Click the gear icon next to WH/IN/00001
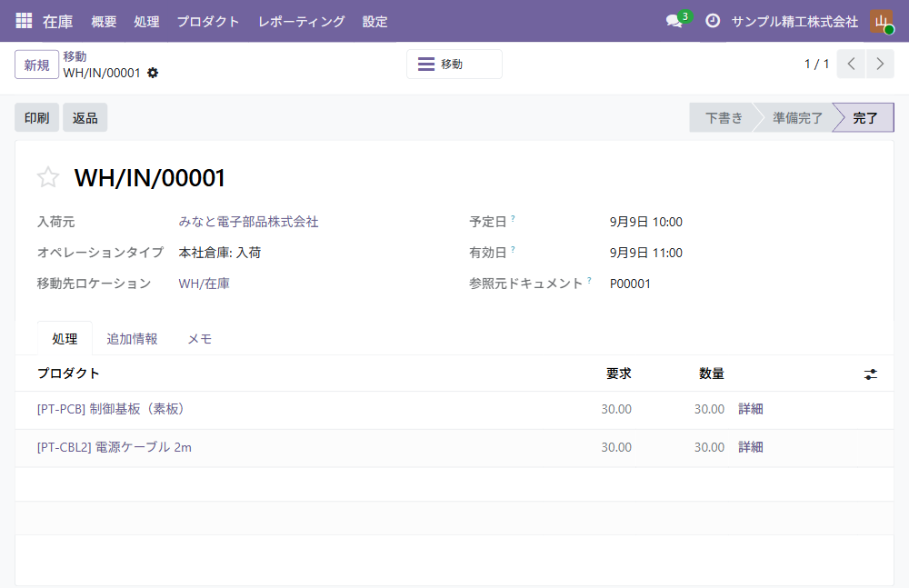 coord(153,73)
